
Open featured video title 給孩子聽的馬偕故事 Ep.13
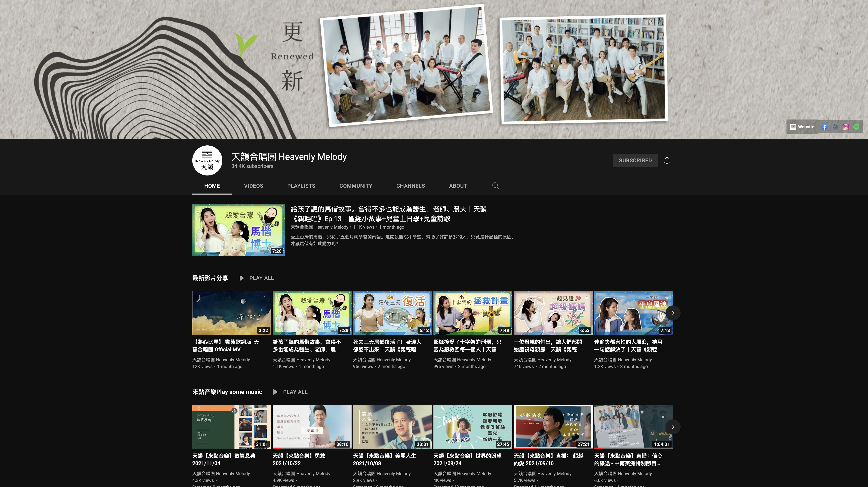(389, 214)
